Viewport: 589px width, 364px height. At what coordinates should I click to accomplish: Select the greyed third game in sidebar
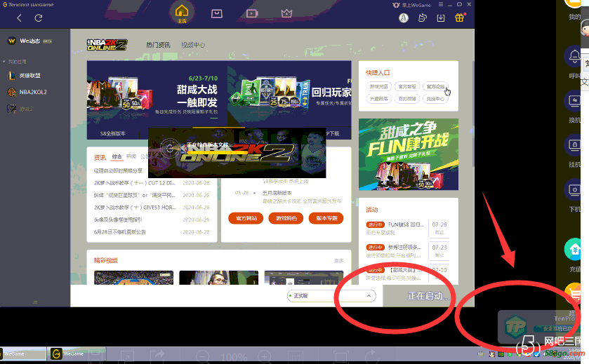20,109
